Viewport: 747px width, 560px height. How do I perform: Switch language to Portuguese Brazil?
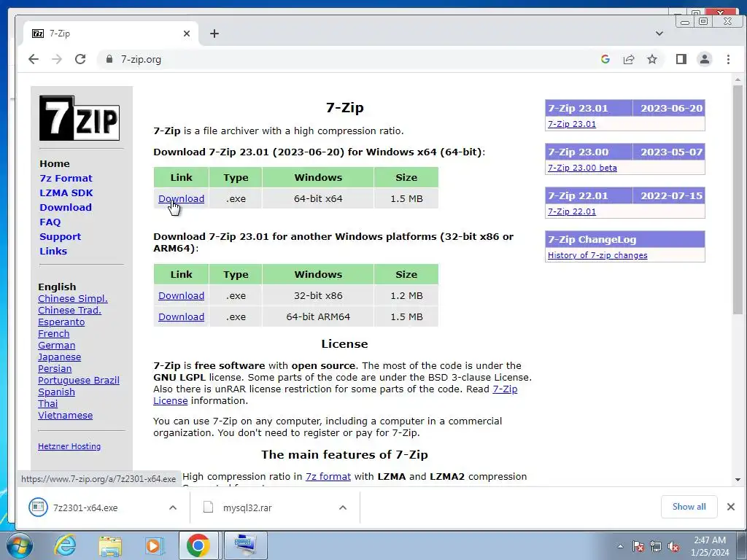[x=79, y=381]
